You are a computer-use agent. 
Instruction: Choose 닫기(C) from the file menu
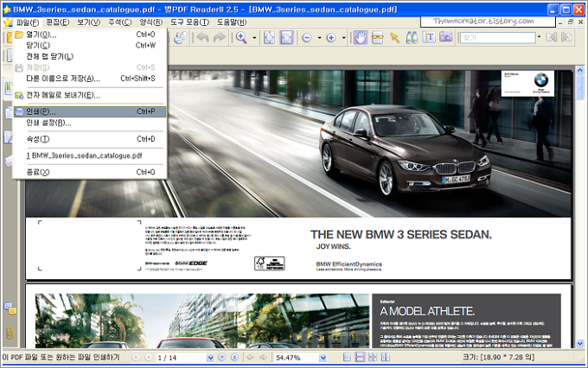[90, 45]
